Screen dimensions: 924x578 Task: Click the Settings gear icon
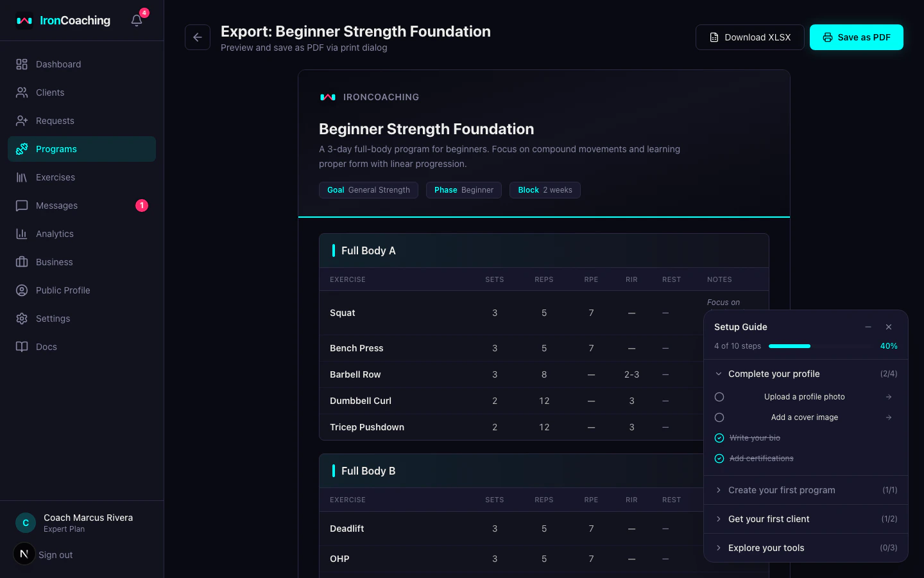pos(22,319)
